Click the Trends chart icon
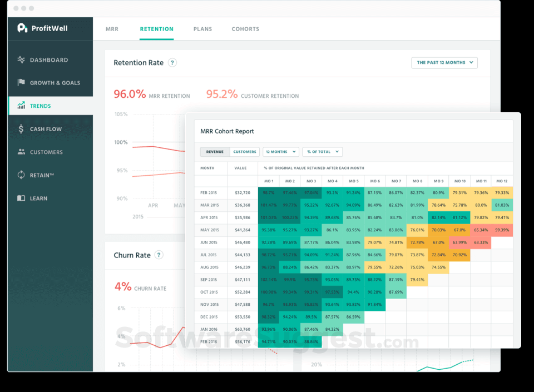Viewport: 534px width, 392px height. point(21,106)
